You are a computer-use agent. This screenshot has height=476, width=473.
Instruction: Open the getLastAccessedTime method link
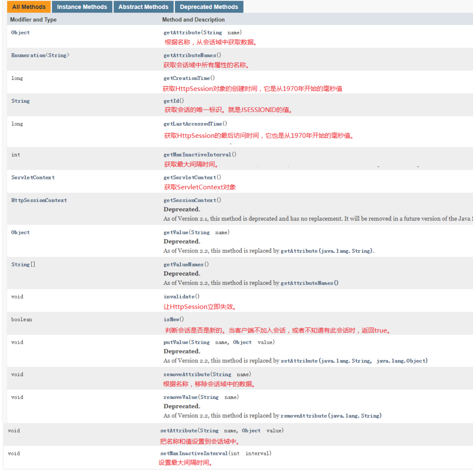[x=192, y=124]
